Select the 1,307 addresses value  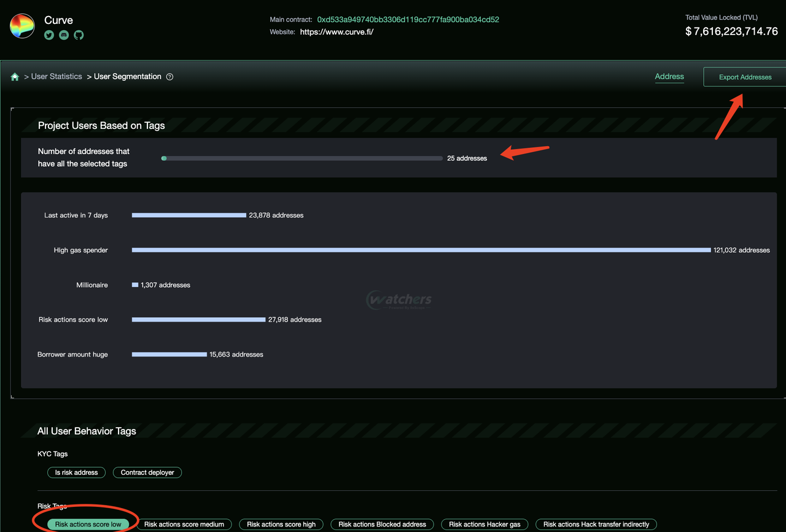click(x=165, y=285)
